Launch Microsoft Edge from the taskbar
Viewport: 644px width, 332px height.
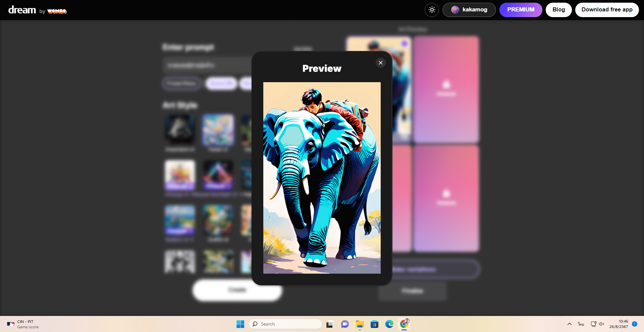[x=389, y=324]
